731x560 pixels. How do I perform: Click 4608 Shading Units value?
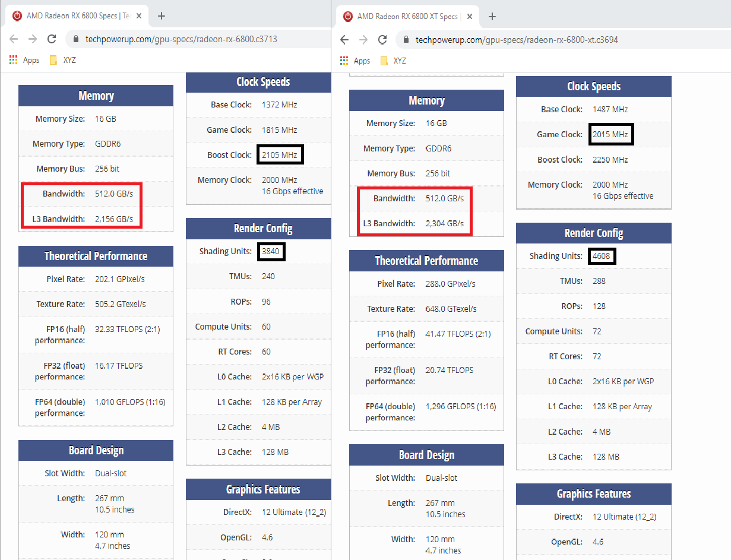pyautogui.click(x=601, y=256)
